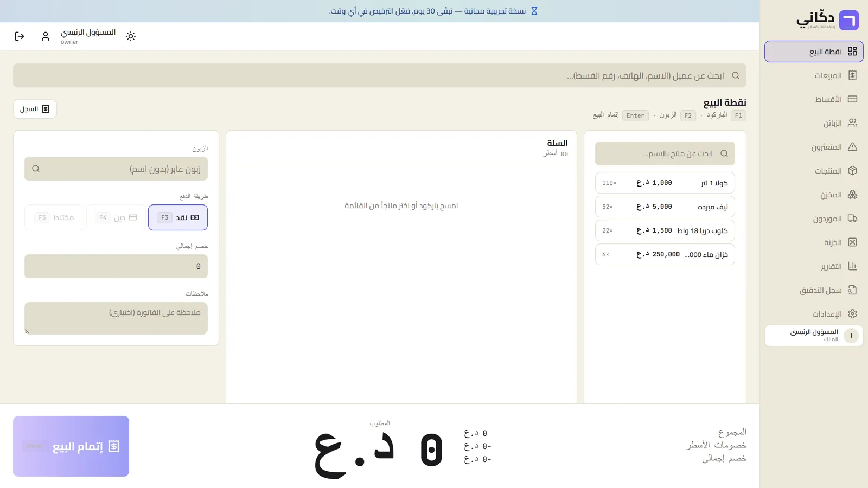Select نقد (F3) payment method
868x488 pixels.
tap(178, 217)
